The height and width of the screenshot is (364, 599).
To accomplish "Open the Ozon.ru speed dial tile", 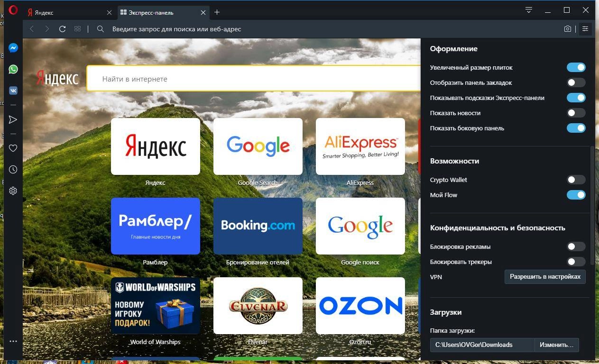I will point(360,306).
